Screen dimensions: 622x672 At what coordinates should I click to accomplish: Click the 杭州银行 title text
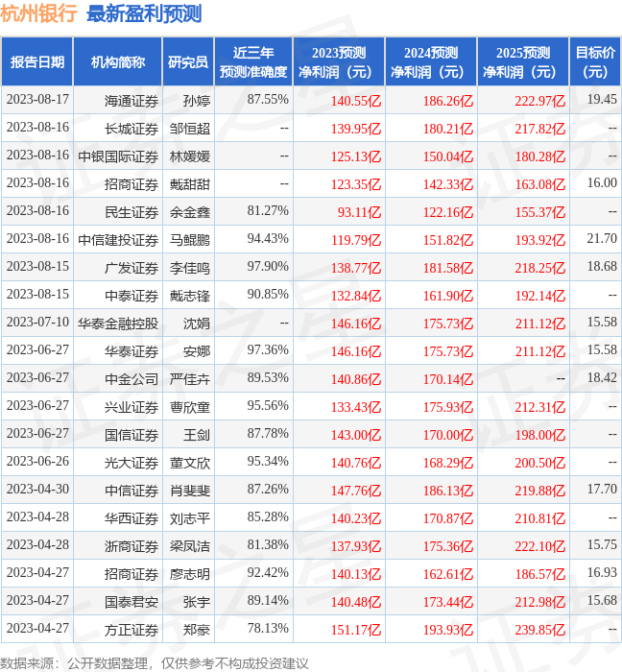38,13
